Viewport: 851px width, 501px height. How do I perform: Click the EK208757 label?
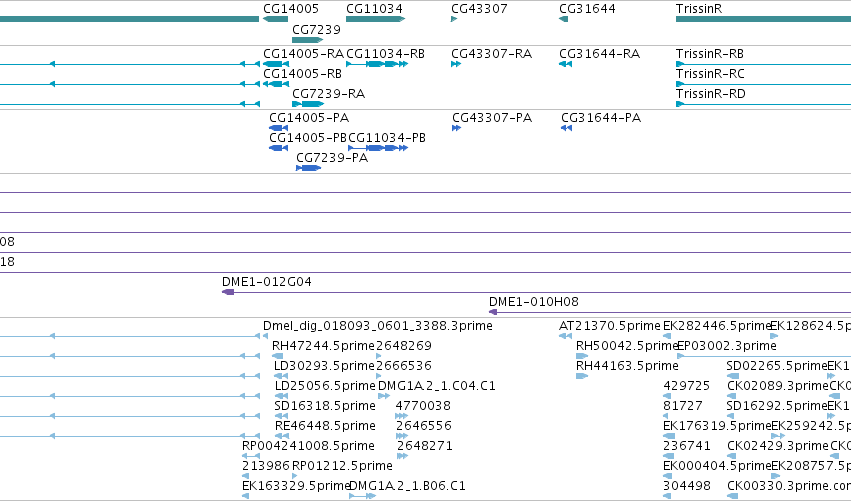pos(811,465)
